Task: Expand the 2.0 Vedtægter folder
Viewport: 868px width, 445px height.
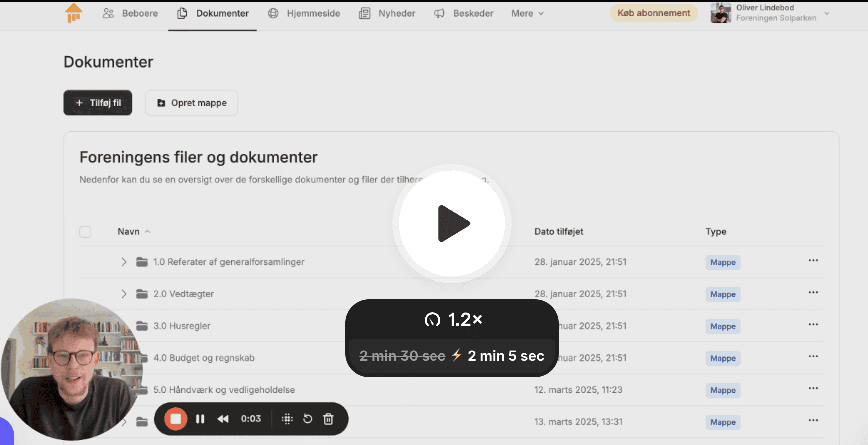Action: 124,294
